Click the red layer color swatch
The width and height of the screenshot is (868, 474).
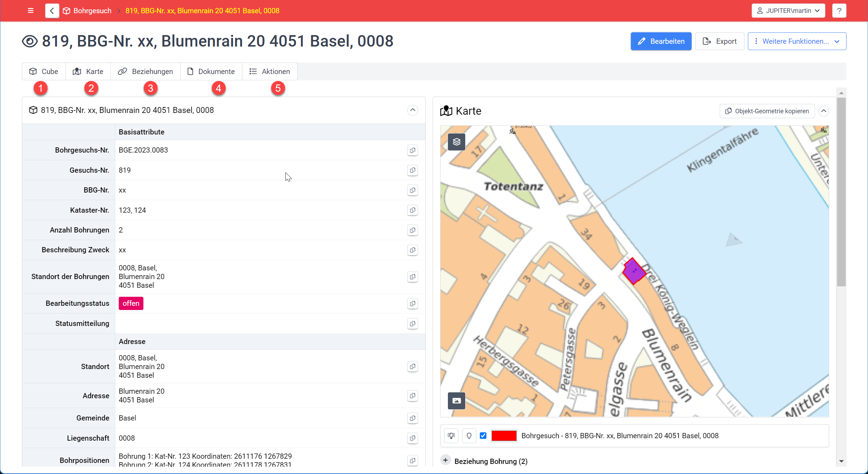coord(504,436)
